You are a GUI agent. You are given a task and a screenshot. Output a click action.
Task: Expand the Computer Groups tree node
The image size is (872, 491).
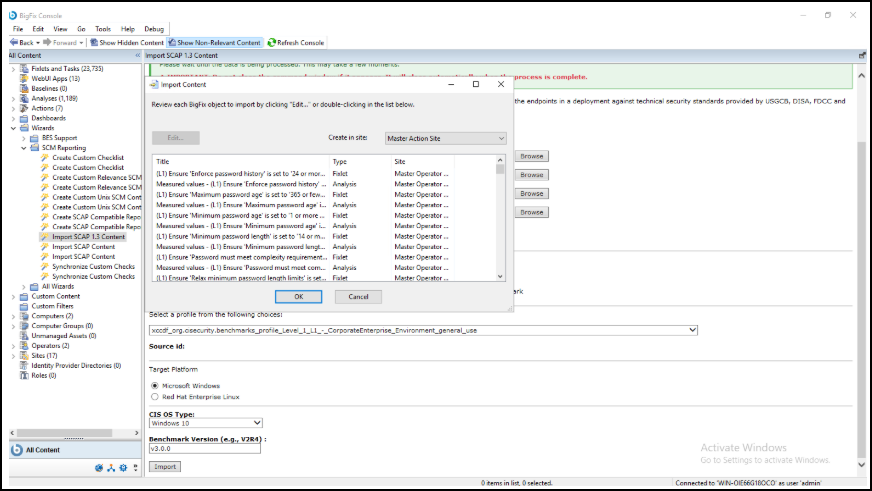[13, 326]
